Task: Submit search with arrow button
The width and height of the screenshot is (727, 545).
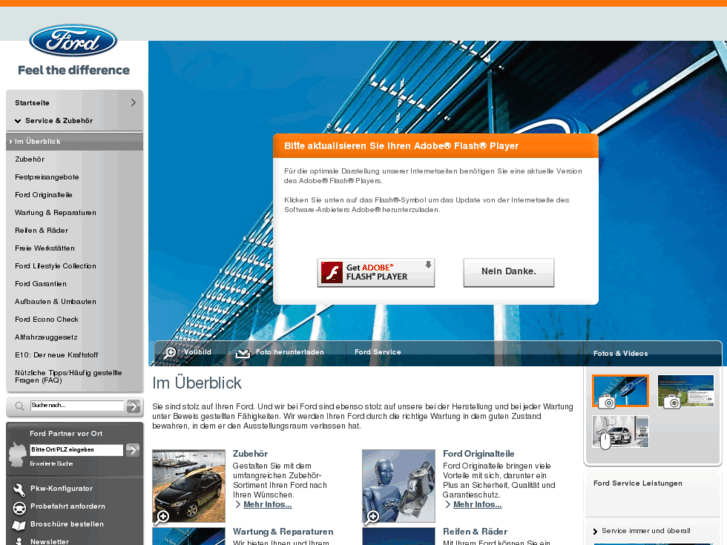Action: [134, 406]
